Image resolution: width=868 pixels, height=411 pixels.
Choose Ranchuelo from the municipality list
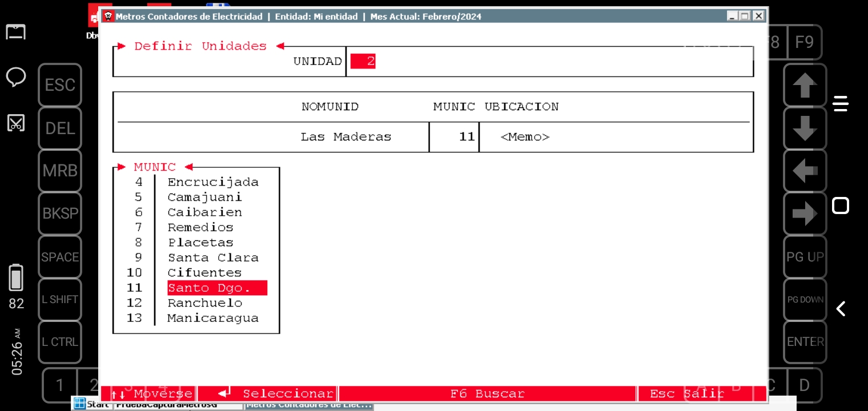(x=204, y=303)
